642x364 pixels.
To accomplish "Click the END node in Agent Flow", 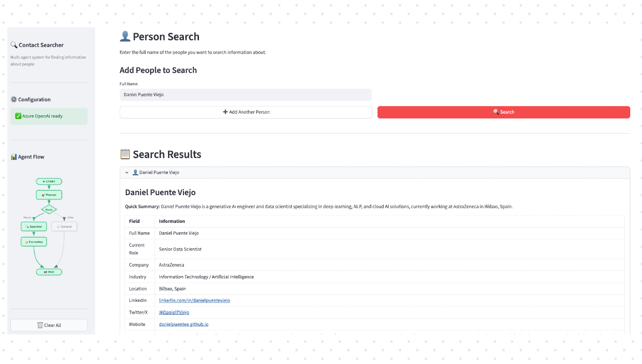I will click(49, 272).
